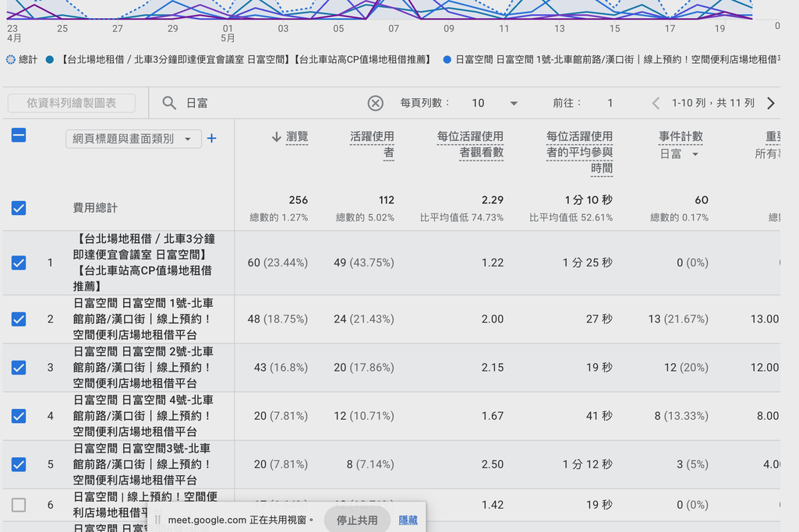
Task: Click 每位活躍使用者的平均參與時間 column header
Action: [x=579, y=152]
